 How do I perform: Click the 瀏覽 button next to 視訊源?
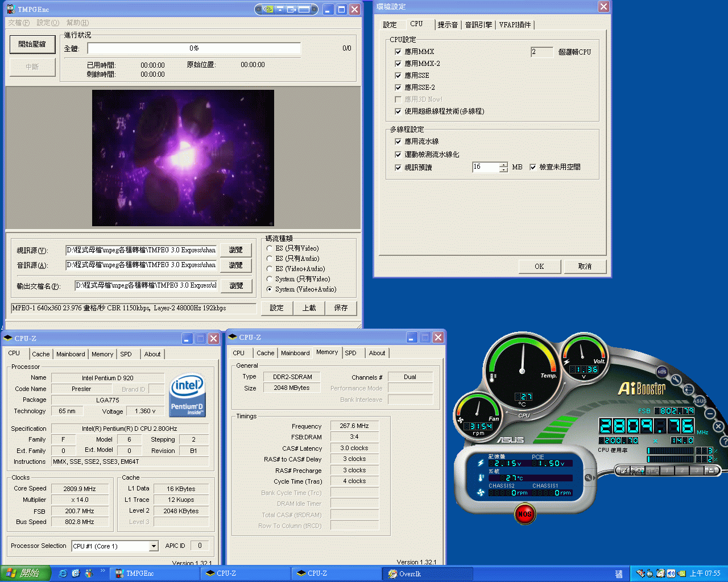(x=235, y=250)
